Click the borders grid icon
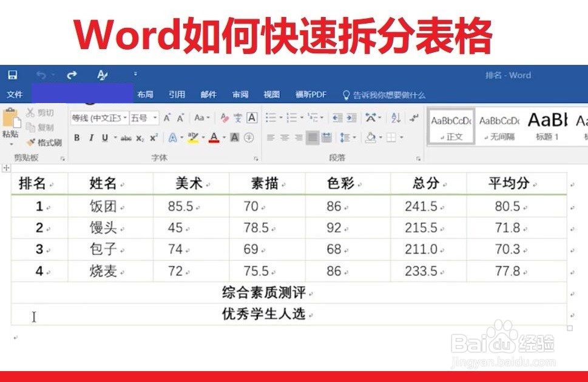 [x=391, y=138]
